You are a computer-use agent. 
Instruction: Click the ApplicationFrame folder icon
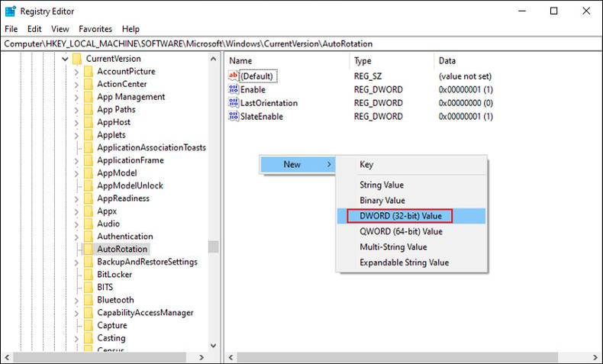pyautogui.click(x=89, y=160)
